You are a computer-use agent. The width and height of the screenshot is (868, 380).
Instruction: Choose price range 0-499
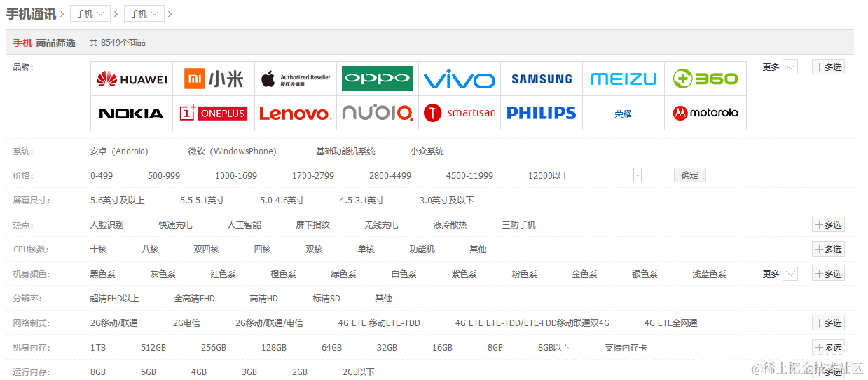coord(102,176)
